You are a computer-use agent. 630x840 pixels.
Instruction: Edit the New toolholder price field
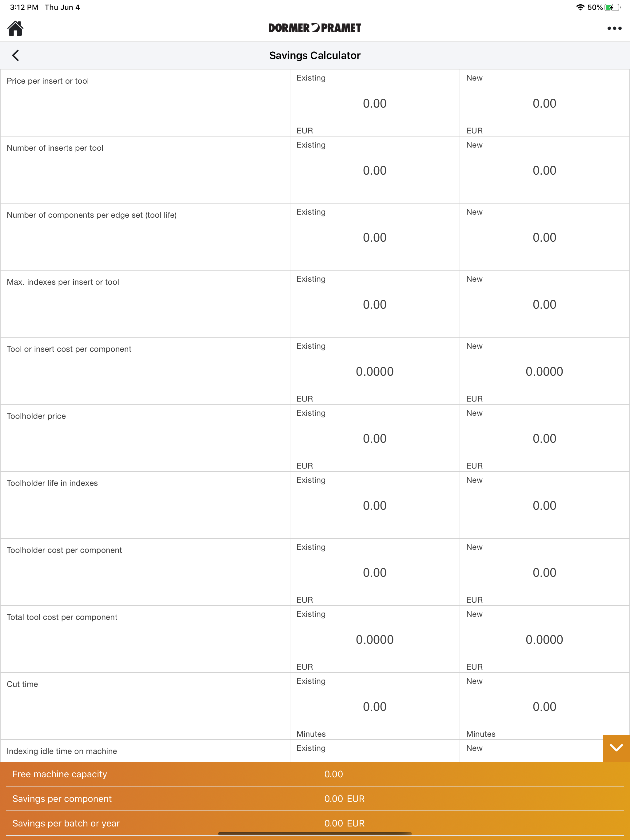(x=544, y=438)
